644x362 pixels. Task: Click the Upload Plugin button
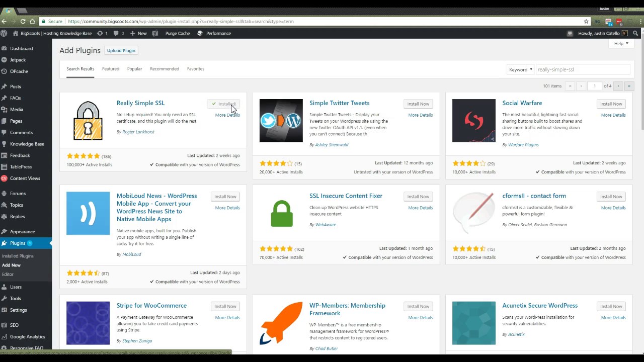tap(121, 50)
